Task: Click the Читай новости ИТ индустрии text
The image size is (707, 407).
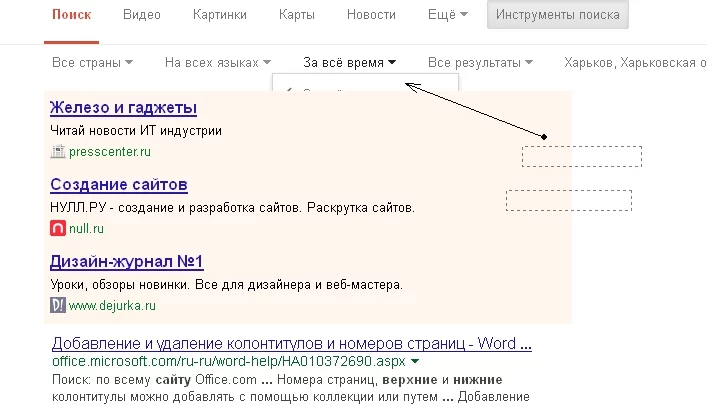Action: pyautogui.click(x=136, y=131)
